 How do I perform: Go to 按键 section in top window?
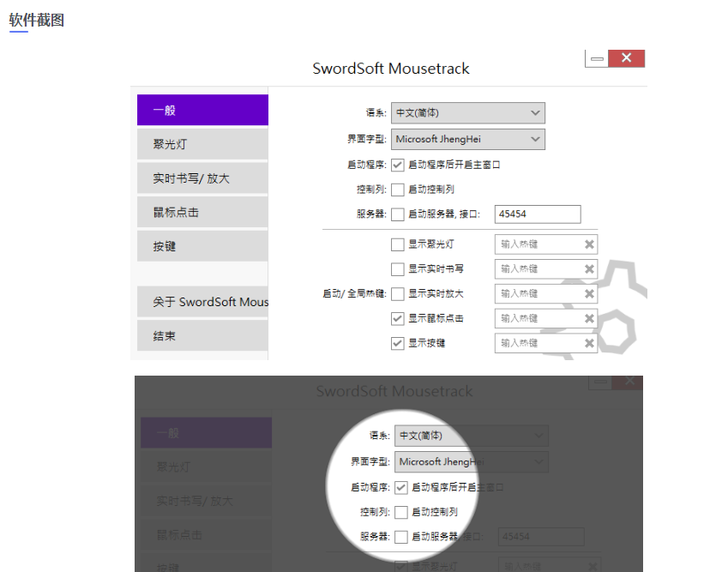click(202, 246)
